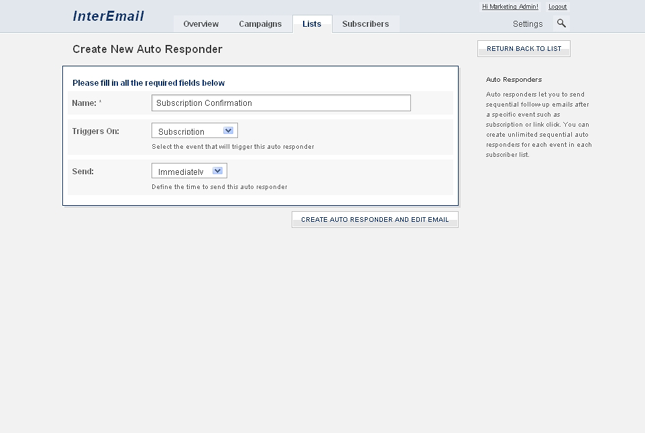Go to the Subscribers tab
This screenshot has width=645, height=433.
365,24
